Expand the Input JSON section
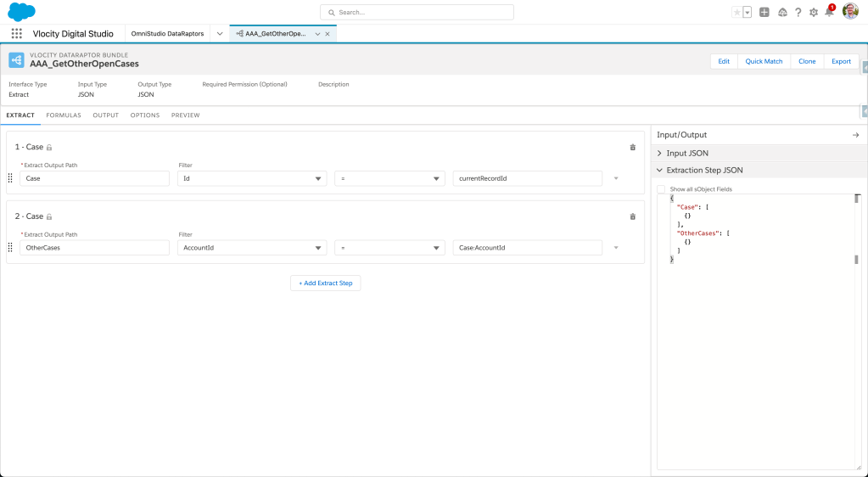 pyautogui.click(x=687, y=153)
